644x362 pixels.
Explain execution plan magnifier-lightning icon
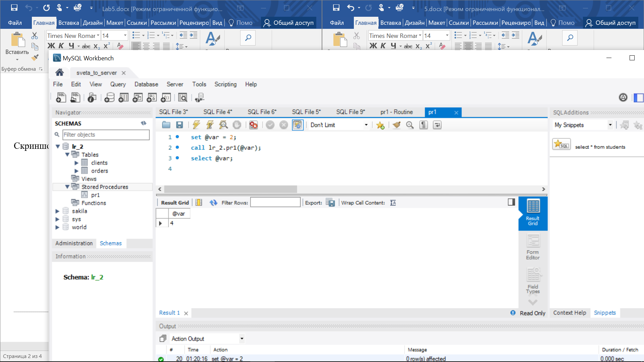click(223, 125)
